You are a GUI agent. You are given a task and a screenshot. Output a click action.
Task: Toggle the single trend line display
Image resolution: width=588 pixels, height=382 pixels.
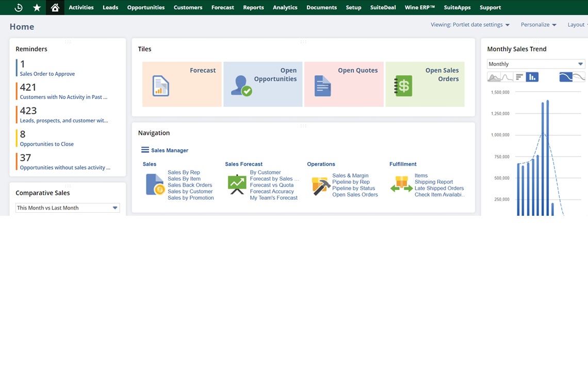point(566,77)
